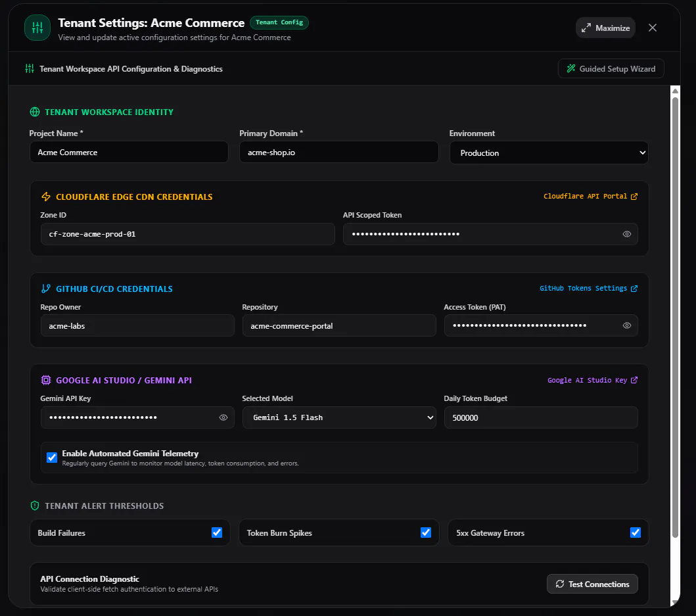Click the Token Burn Spikes label
The image size is (696, 616).
click(279, 533)
